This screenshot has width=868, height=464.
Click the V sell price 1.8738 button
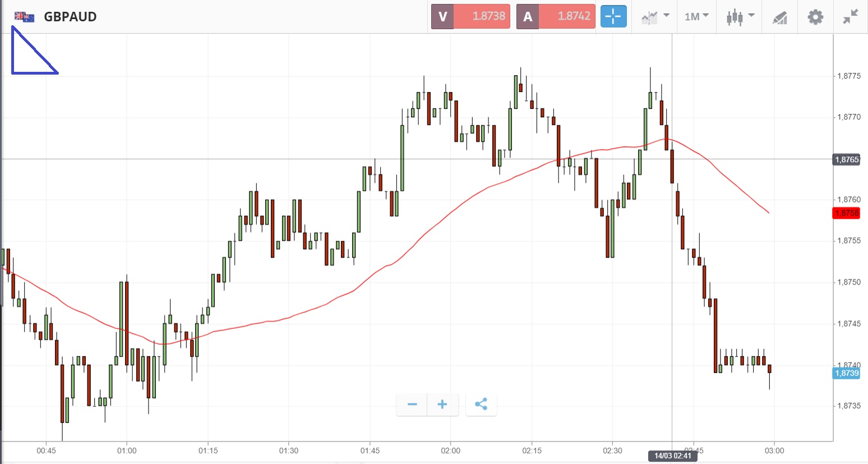tap(470, 16)
